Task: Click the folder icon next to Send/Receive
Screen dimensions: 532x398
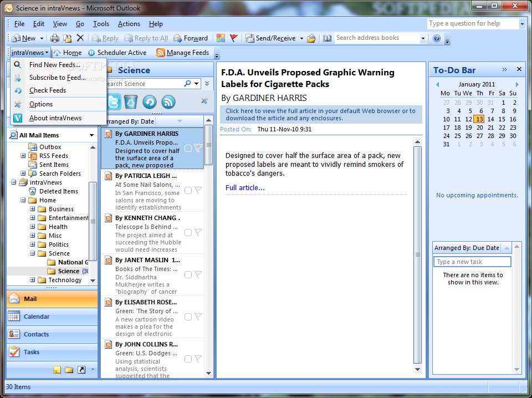Action: pos(311,38)
